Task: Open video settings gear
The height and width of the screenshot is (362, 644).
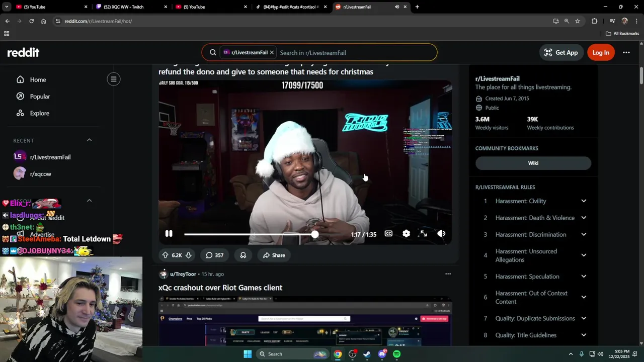Action: point(406,234)
